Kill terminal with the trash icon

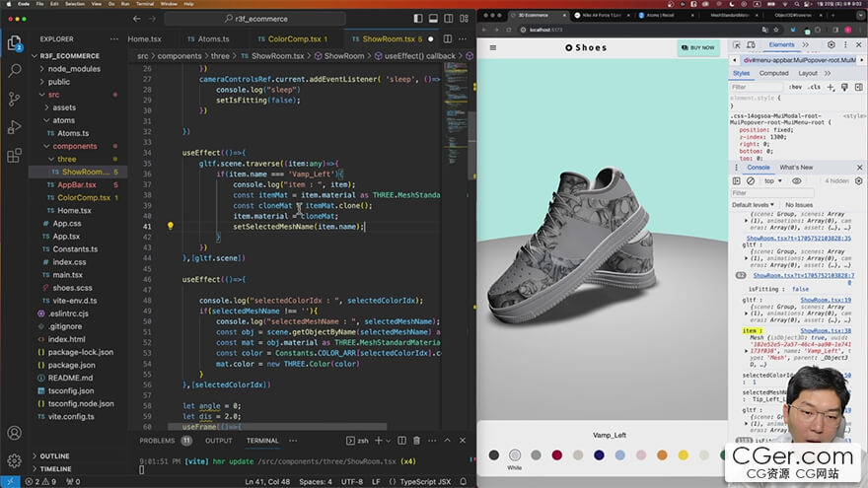[417, 441]
